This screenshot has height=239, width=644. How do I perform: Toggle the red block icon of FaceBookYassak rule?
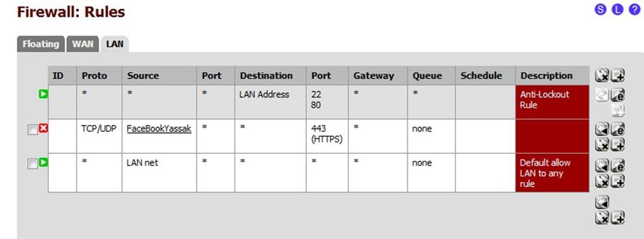coord(43,129)
